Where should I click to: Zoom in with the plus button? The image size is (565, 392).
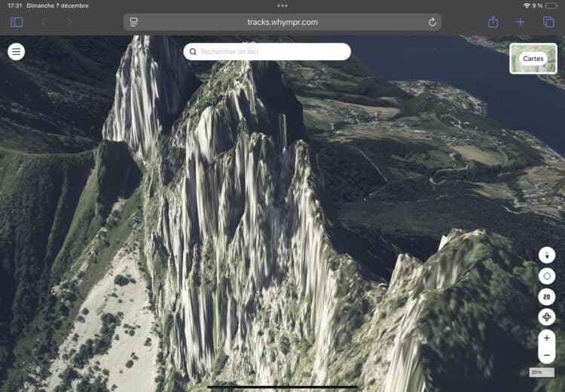(547, 339)
